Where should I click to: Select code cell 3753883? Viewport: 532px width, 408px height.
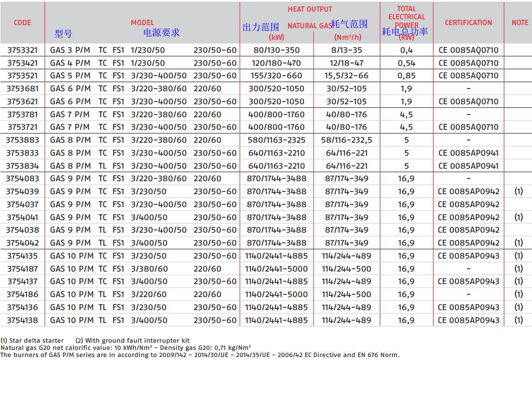pos(22,140)
